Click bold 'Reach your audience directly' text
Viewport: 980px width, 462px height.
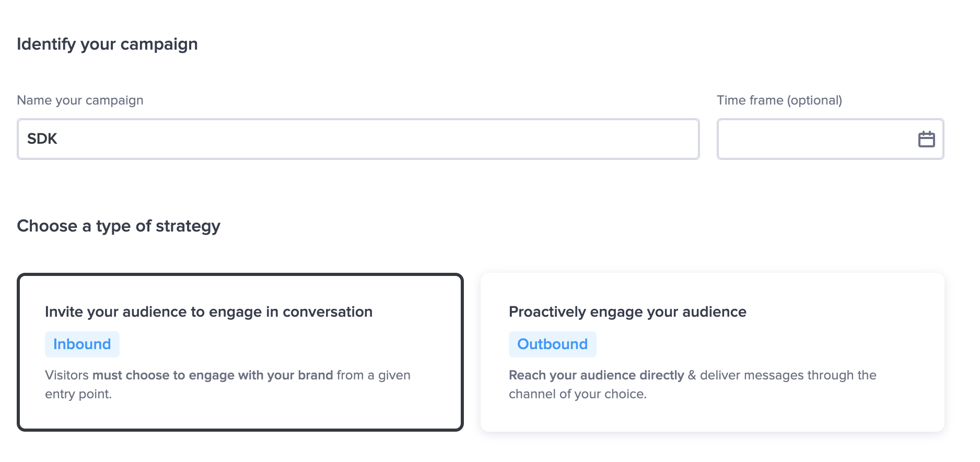click(x=596, y=375)
